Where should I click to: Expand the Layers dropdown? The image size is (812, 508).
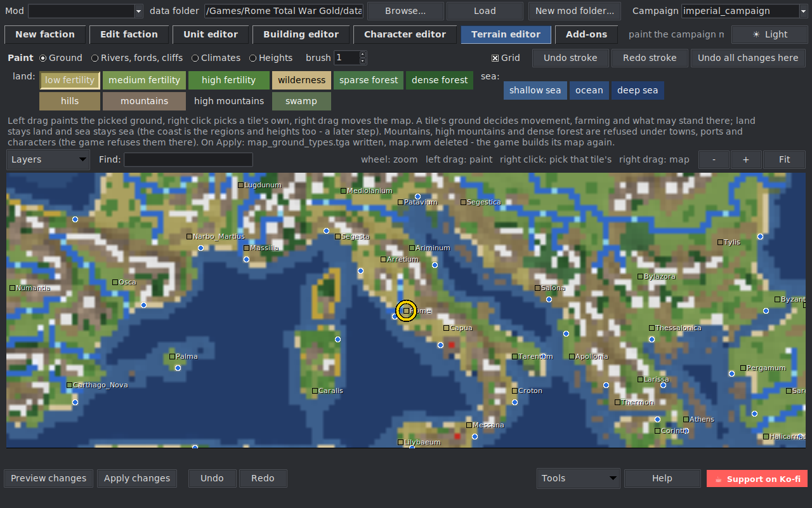point(48,159)
